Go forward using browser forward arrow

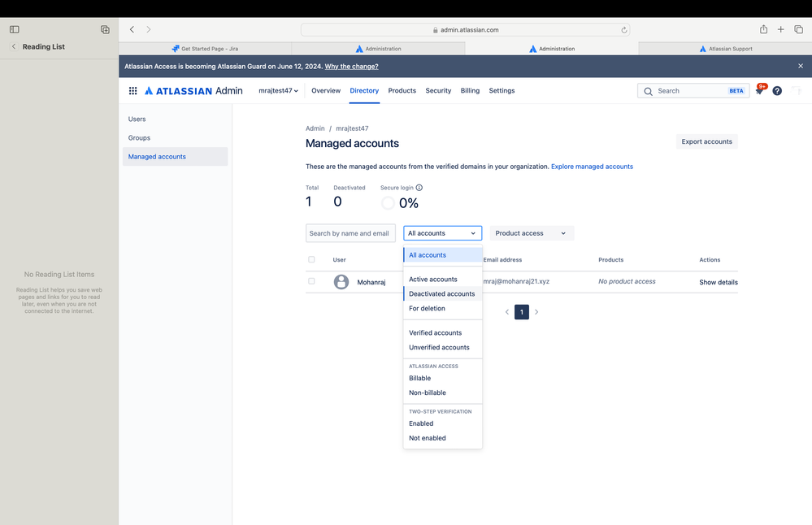[x=149, y=29]
